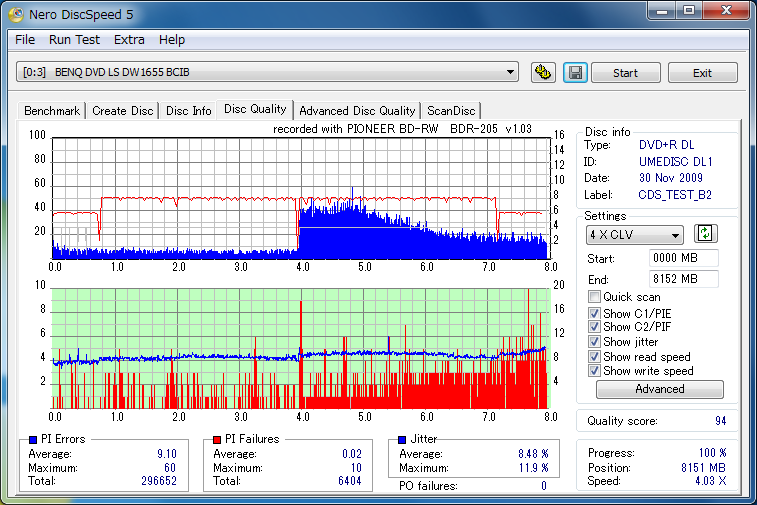Switch to the Disc Info tab
757x505 pixels.
188,111
